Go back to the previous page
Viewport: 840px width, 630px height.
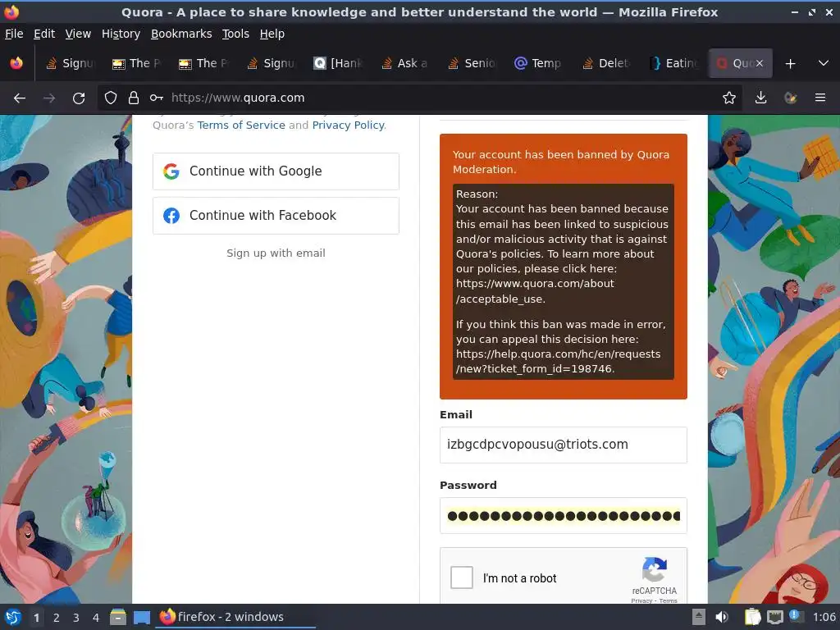[x=20, y=98]
